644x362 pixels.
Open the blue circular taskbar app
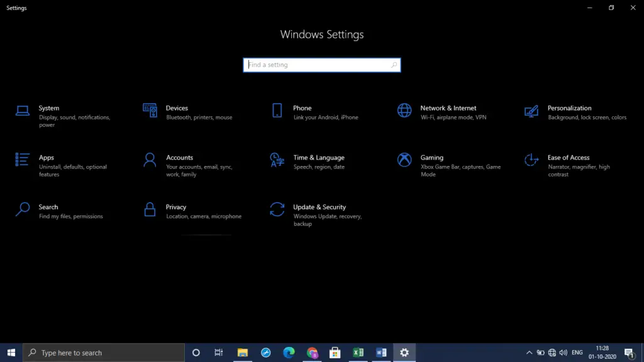click(x=266, y=353)
